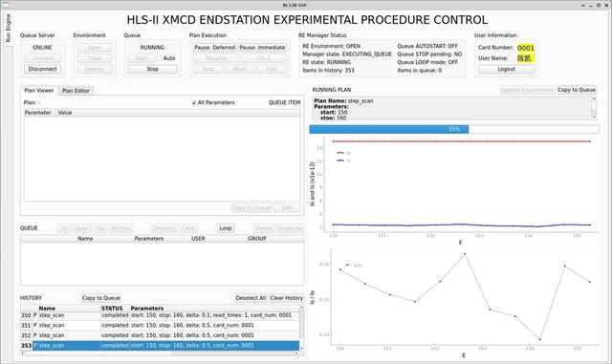
Task: Switch to the Plan Editor tab
Action: tap(76, 91)
